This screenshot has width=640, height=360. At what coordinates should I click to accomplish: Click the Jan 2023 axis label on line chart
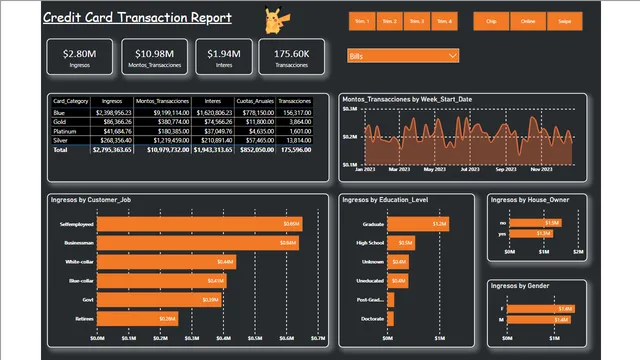[x=365, y=169]
